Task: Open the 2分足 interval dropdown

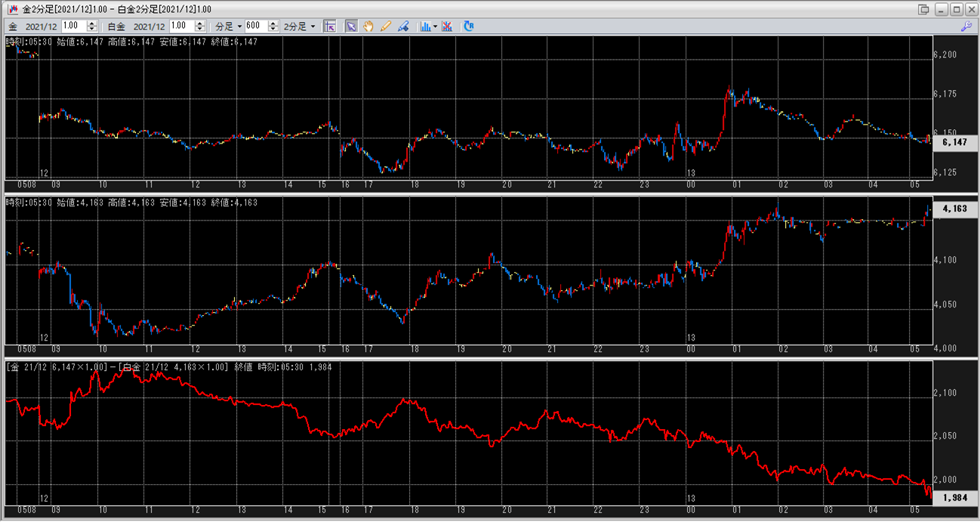Action: coord(299,26)
